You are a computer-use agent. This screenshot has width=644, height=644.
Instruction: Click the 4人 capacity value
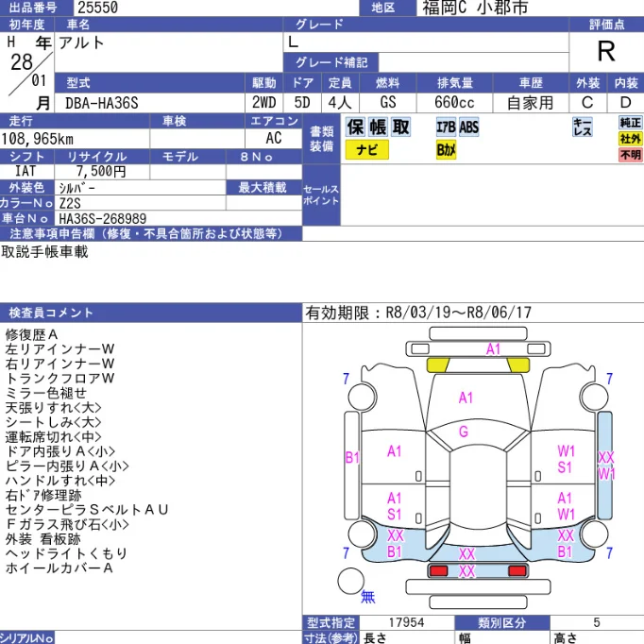tap(340, 103)
